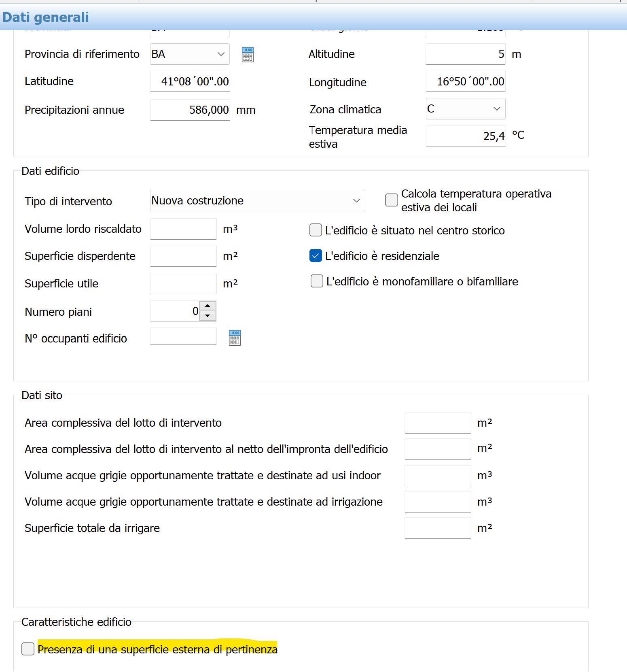This screenshot has height=672, width=627.
Task: Open Zona climatica dropdown showing C
Action: pos(466,108)
